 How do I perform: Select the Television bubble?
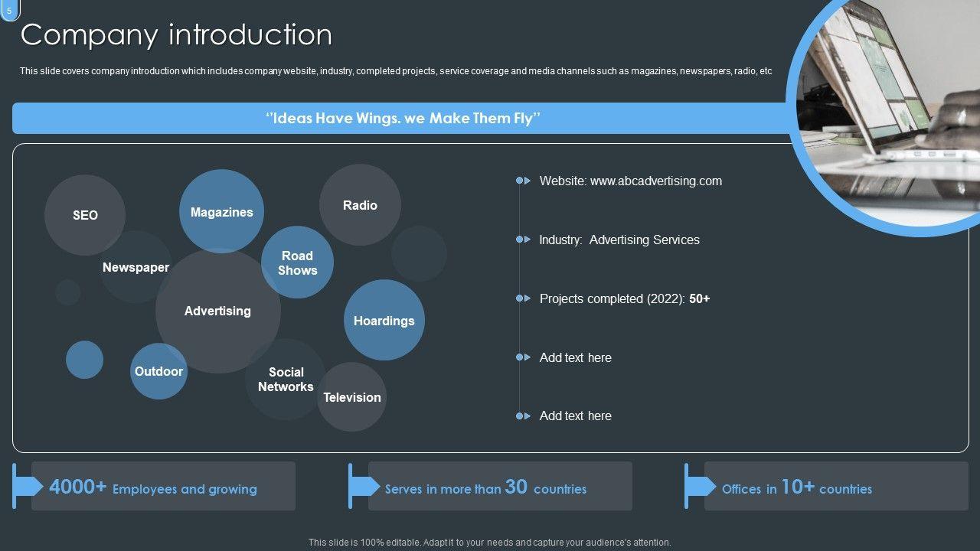[352, 396]
